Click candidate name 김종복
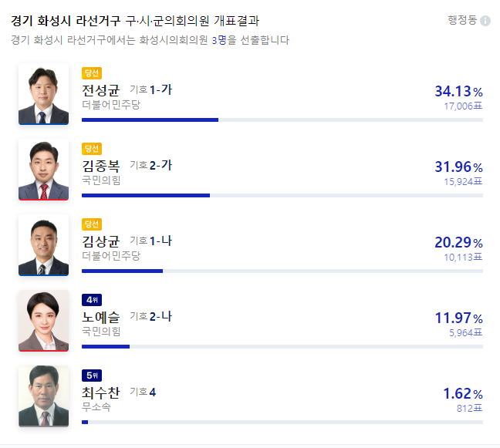This screenshot has height=448, width=500. tap(100, 166)
